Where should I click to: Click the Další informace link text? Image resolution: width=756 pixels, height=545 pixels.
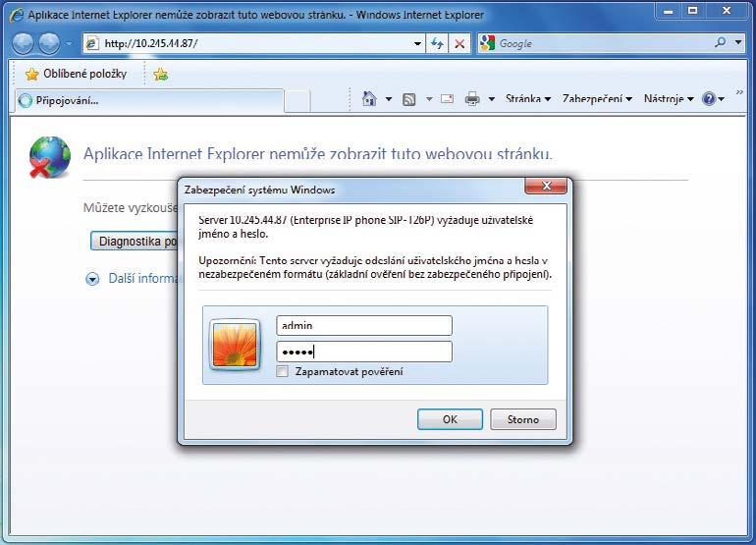[x=142, y=278]
